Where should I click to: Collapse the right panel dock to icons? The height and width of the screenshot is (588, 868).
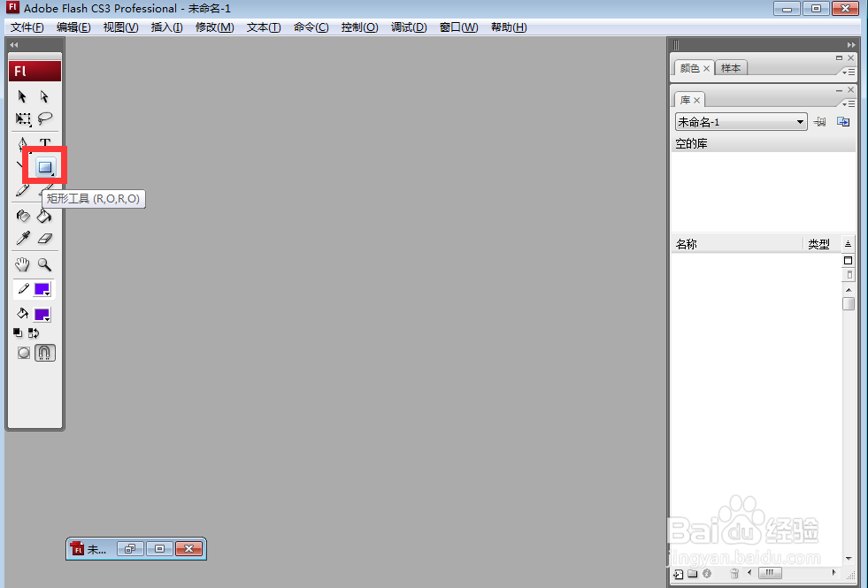(x=851, y=45)
